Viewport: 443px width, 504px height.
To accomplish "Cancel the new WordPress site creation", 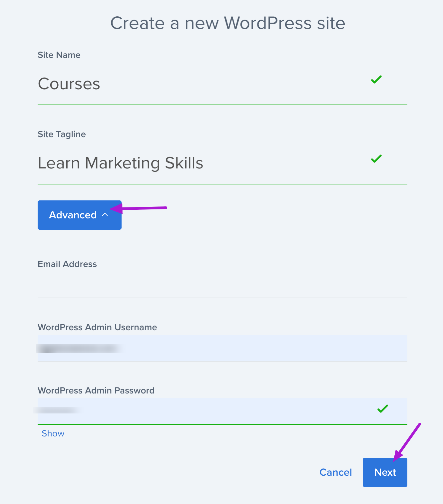I will click(335, 472).
